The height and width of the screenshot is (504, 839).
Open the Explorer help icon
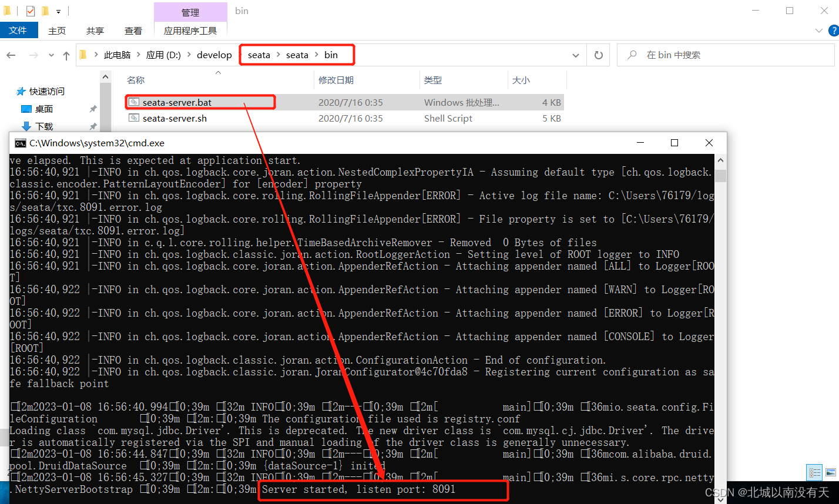833,31
